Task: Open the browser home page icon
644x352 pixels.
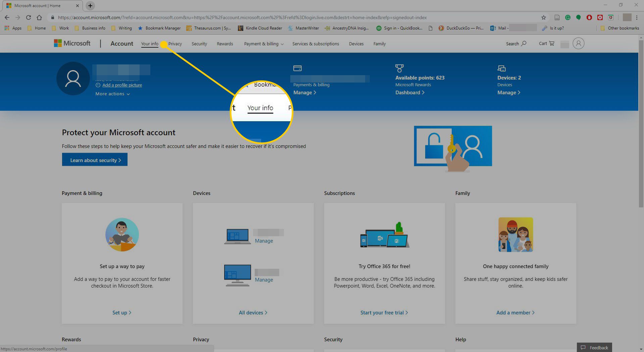Action: pyautogui.click(x=39, y=17)
